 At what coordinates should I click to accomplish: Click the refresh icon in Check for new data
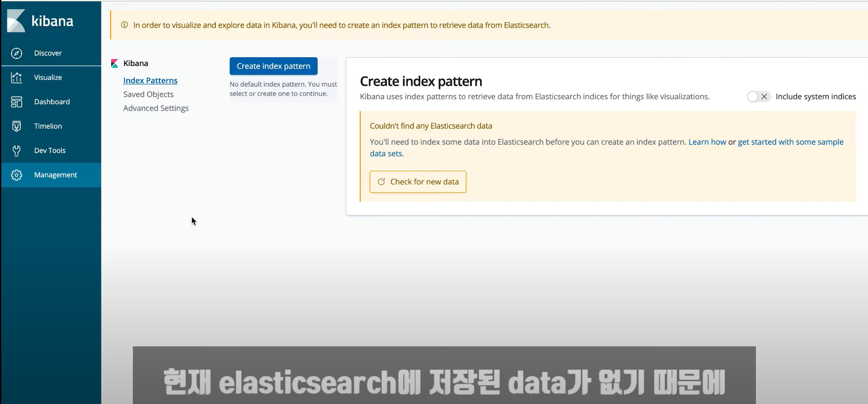tap(381, 182)
